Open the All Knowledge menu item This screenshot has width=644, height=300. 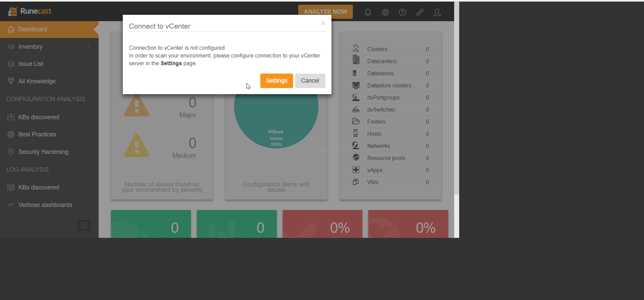pos(49,81)
